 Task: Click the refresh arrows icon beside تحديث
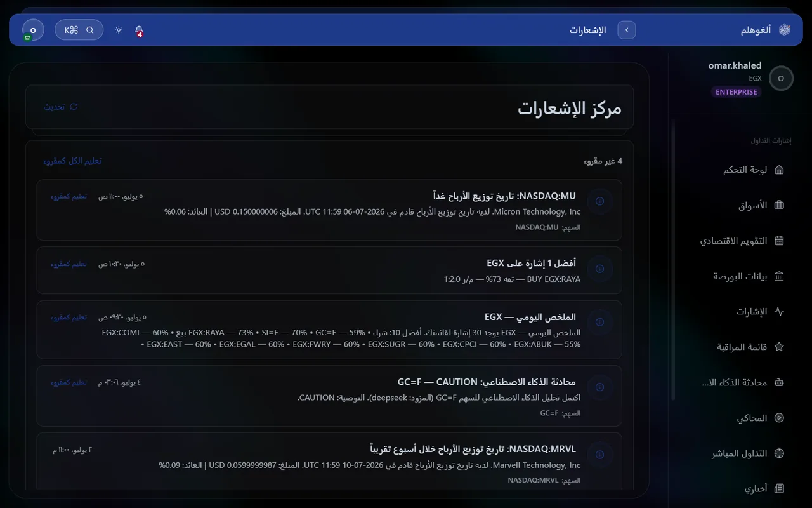point(74,107)
